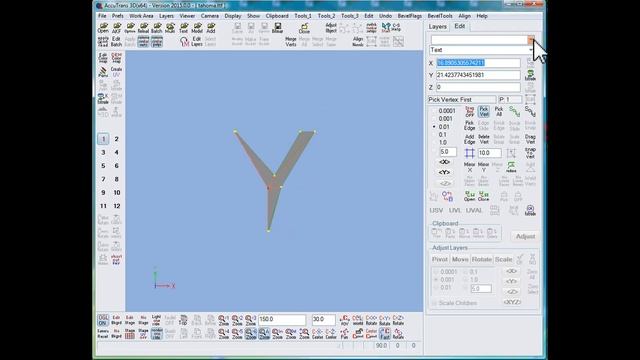Toggle the OGL ON button

(x=103, y=320)
